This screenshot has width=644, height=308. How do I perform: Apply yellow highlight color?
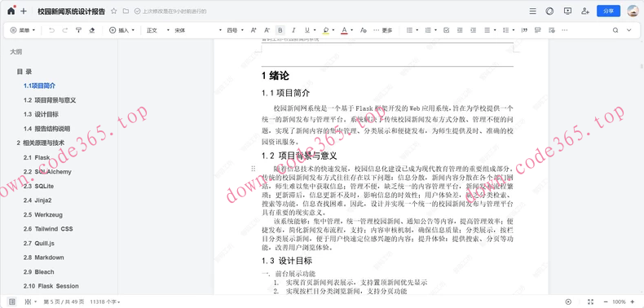pos(326,30)
